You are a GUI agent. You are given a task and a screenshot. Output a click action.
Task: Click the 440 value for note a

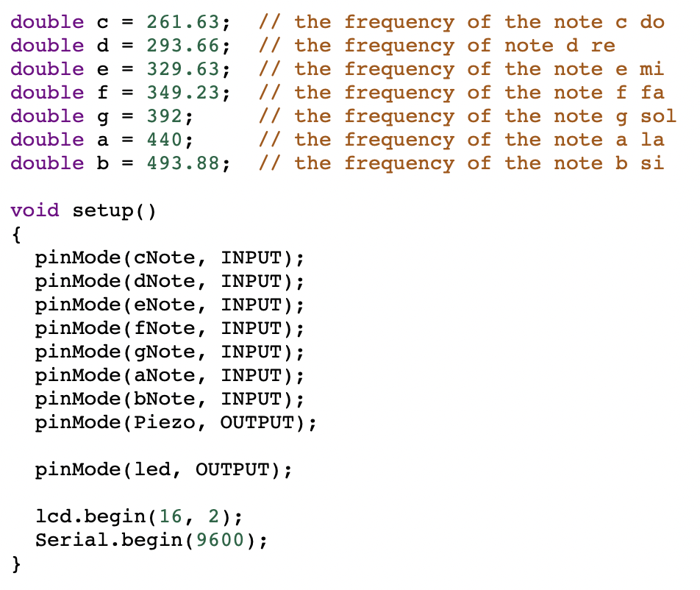coord(165,140)
